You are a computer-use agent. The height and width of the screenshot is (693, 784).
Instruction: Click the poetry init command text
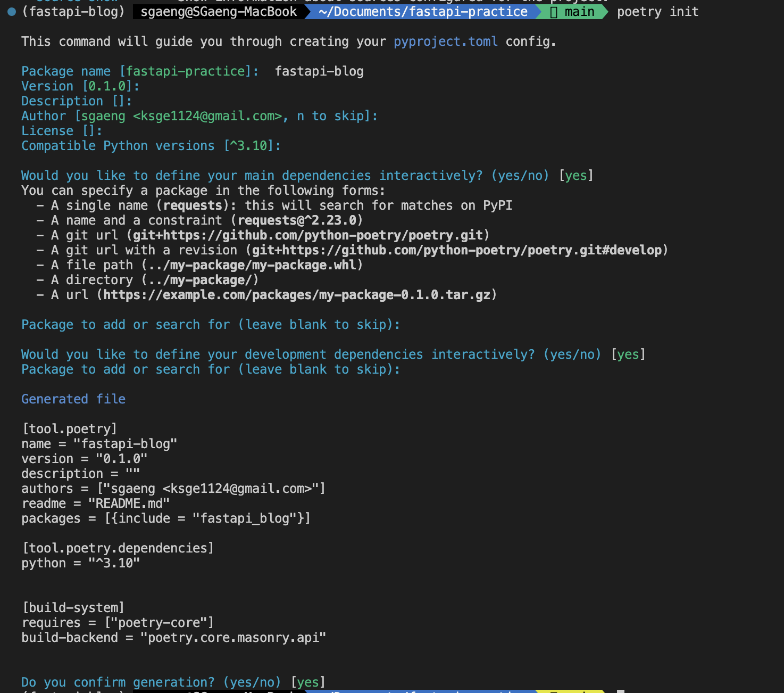(658, 12)
